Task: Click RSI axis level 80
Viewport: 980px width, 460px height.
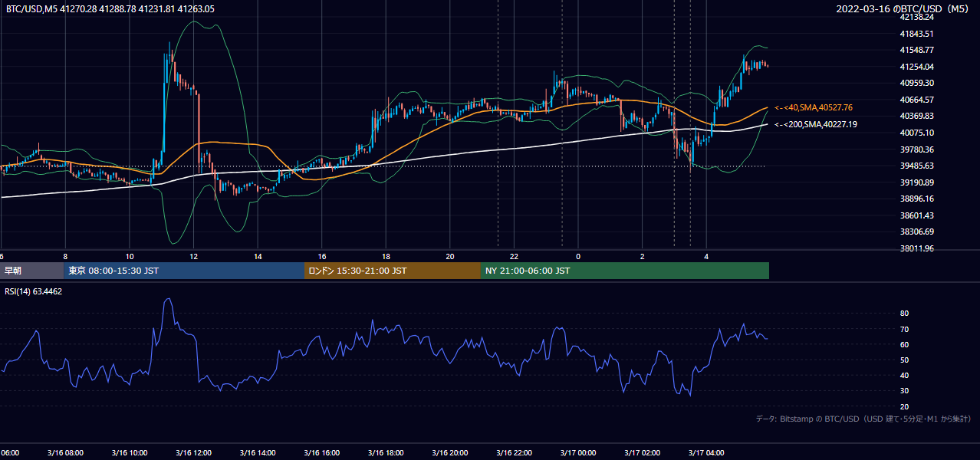Action: (904, 314)
